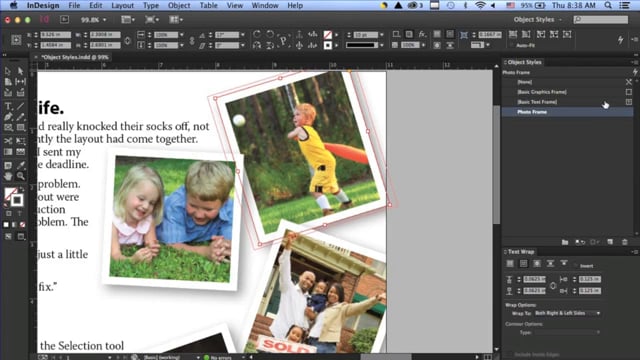The width and height of the screenshot is (640, 360).
Task: Click rotate 90° clockwise icon
Action: coord(257,34)
